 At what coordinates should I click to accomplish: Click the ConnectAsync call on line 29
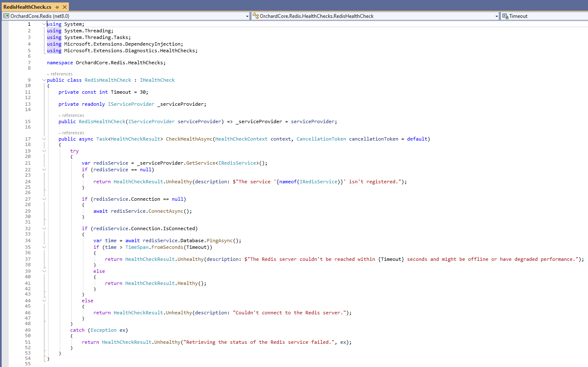coord(166,211)
